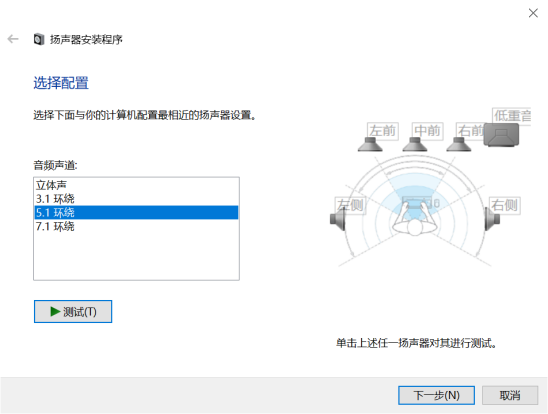Test the subwoofer (低重音) speaker icon
This screenshot has height=414, width=548.
(501, 135)
